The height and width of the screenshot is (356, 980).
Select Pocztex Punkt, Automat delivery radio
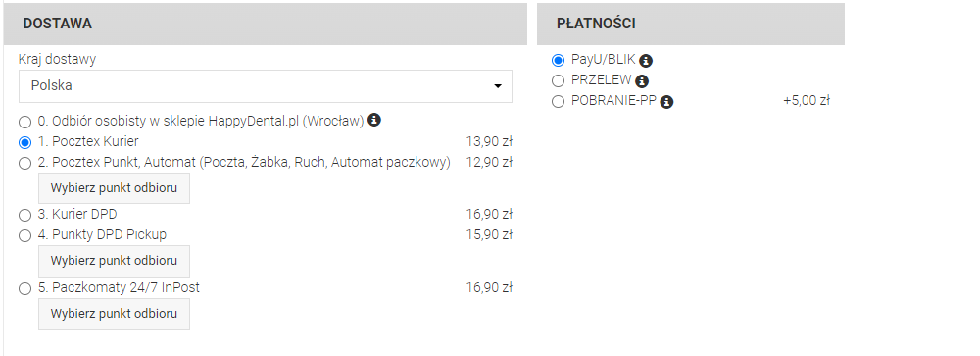click(x=24, y=164)
